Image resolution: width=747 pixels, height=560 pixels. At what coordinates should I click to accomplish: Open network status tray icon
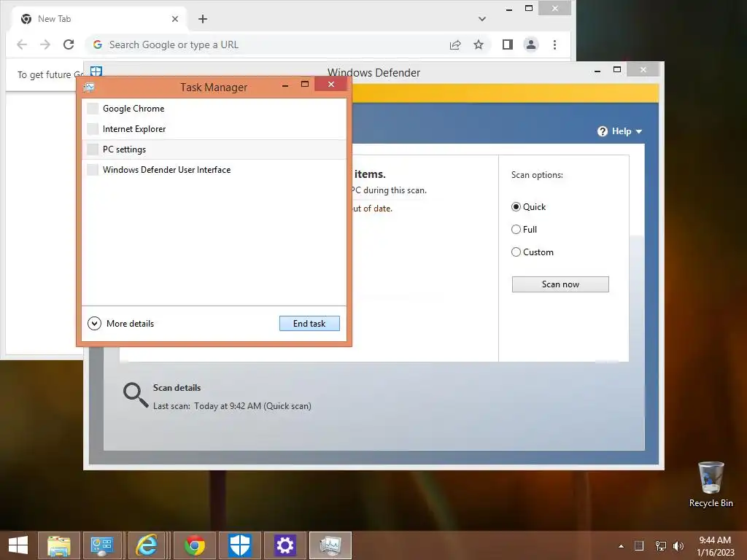[661, 545]
